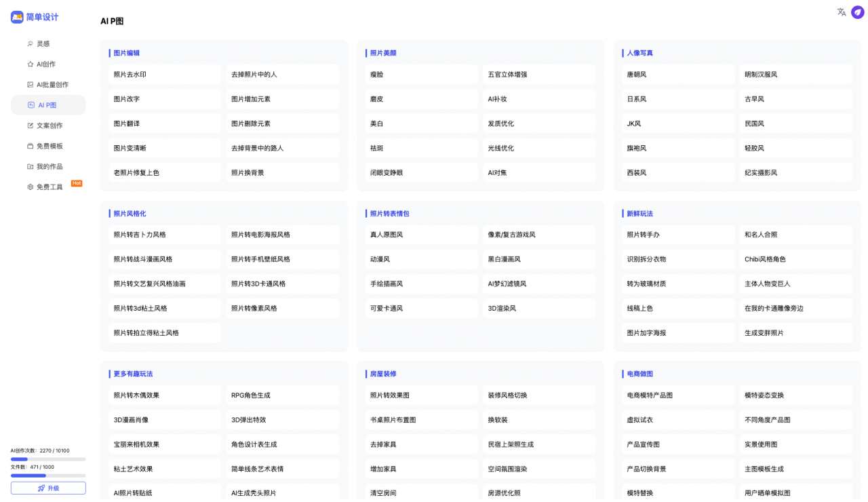
Task: Click the AI创作次数 progress bar
Action: pos(48,459)
